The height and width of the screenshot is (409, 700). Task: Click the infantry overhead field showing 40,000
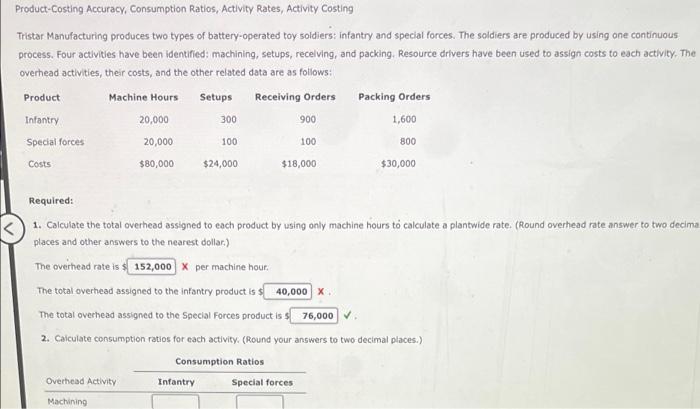click(x=288, y=292)
